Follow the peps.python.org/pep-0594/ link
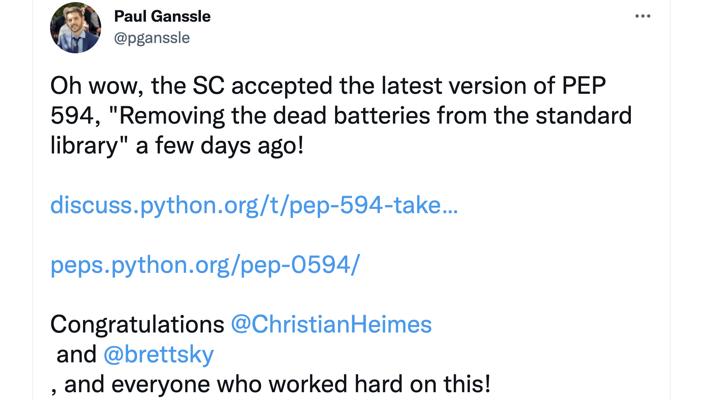 [205, 265]
